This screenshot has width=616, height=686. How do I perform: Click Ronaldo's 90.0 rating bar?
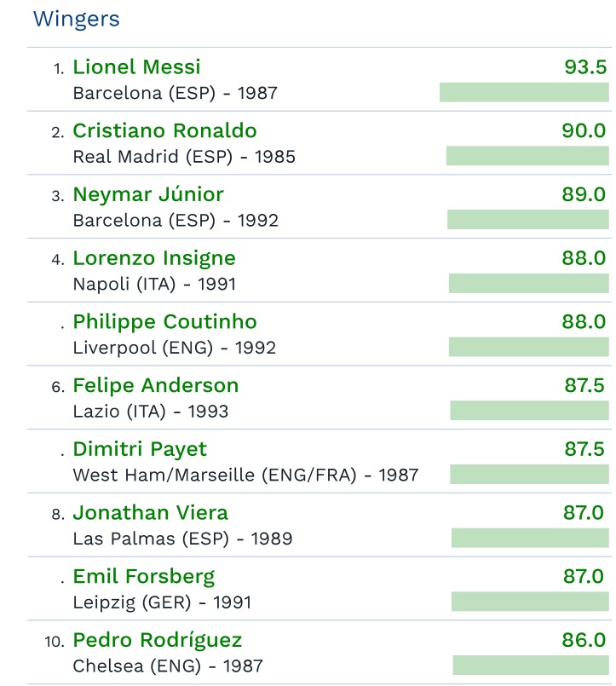point(527,156)
